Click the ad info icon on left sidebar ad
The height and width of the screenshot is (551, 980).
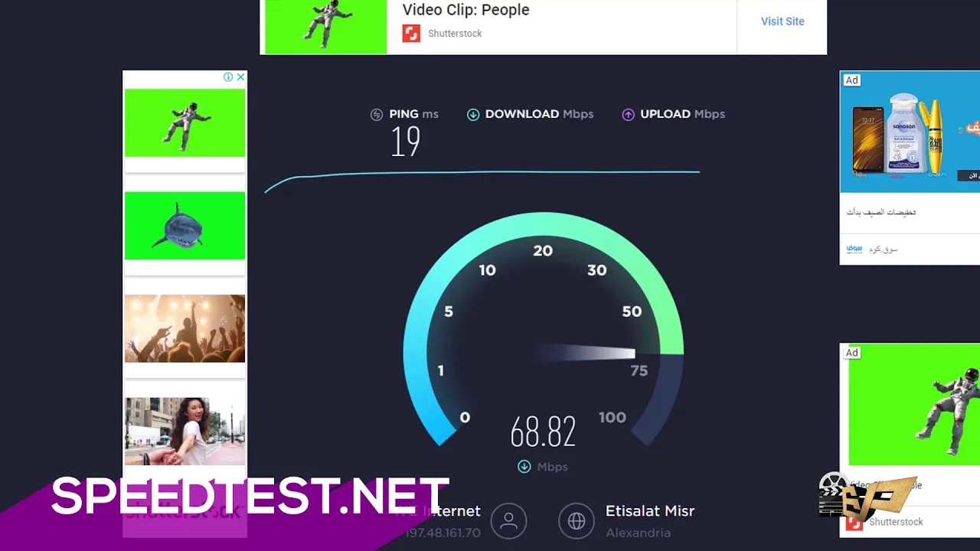click(x=228, y=77)
